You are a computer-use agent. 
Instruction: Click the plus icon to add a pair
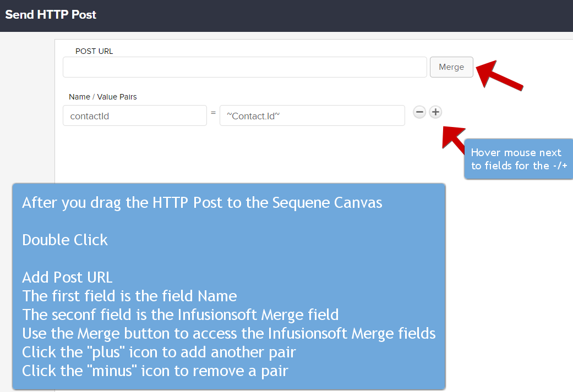(435, 112)
